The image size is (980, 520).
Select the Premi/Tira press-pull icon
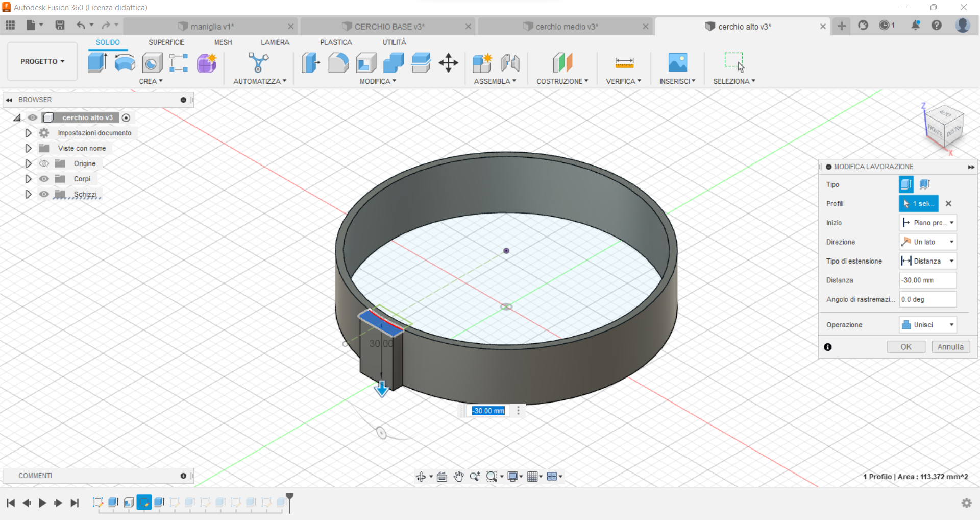(310, 63)
